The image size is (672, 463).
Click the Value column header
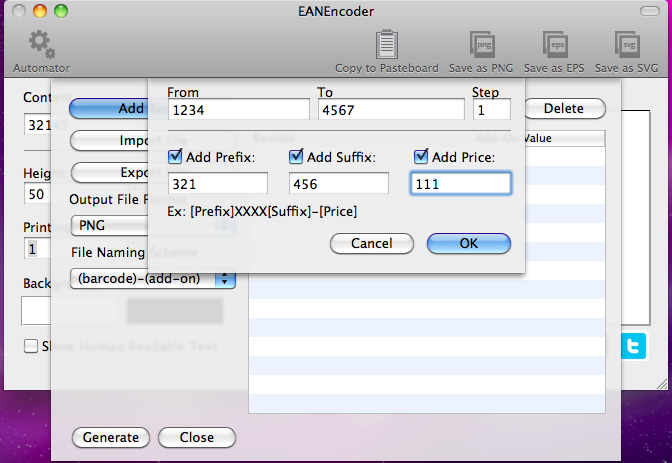[565, 138]
